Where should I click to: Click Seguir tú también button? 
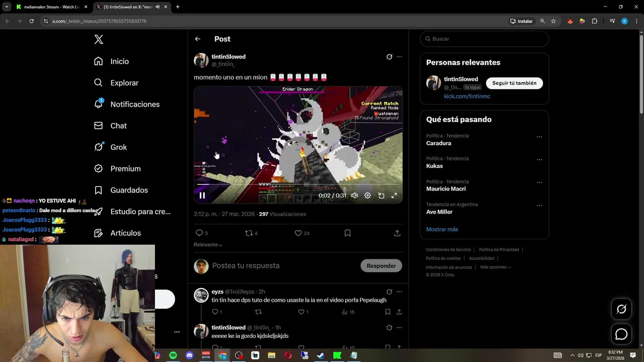(x=514, y=83)
